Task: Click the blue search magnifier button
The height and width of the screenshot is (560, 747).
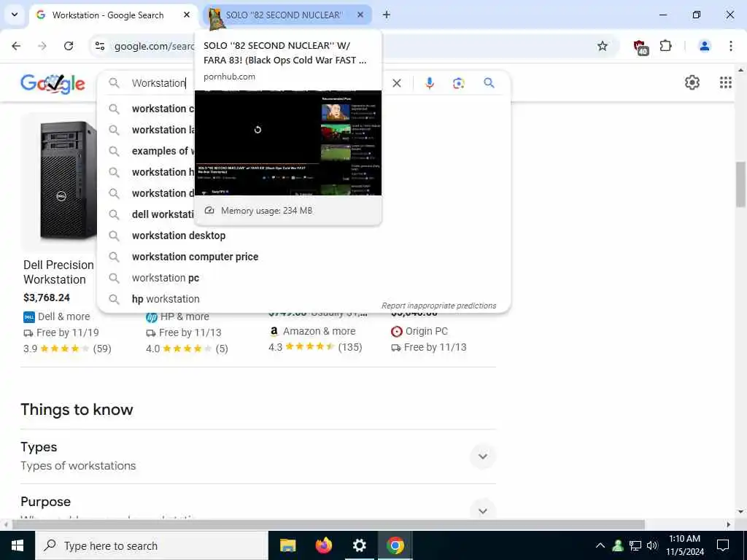Action: [489, 83]
